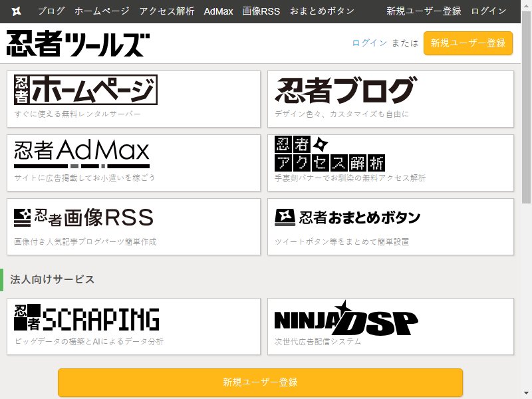Open the 忍者ブログ logo card
The image size is (532, 399).
[390, 99]
